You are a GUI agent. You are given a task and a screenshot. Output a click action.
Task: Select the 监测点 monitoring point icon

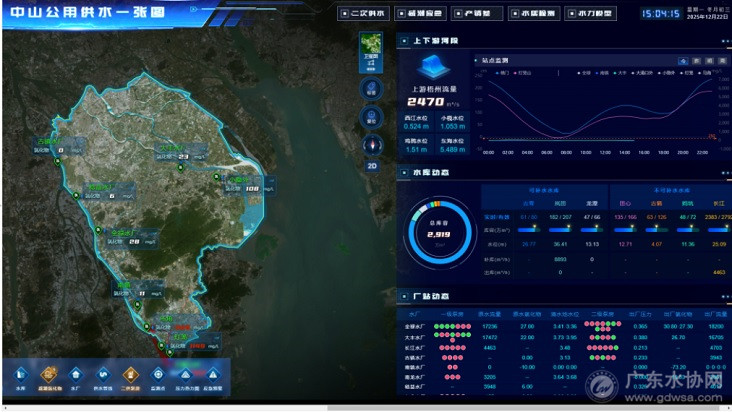tap(158, 374)
